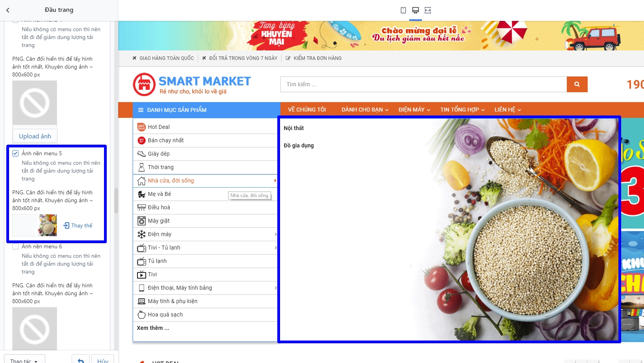Click the orange search magnifier button
The width and height of the screenshot is (644, 363).
(x=577, y=84)
